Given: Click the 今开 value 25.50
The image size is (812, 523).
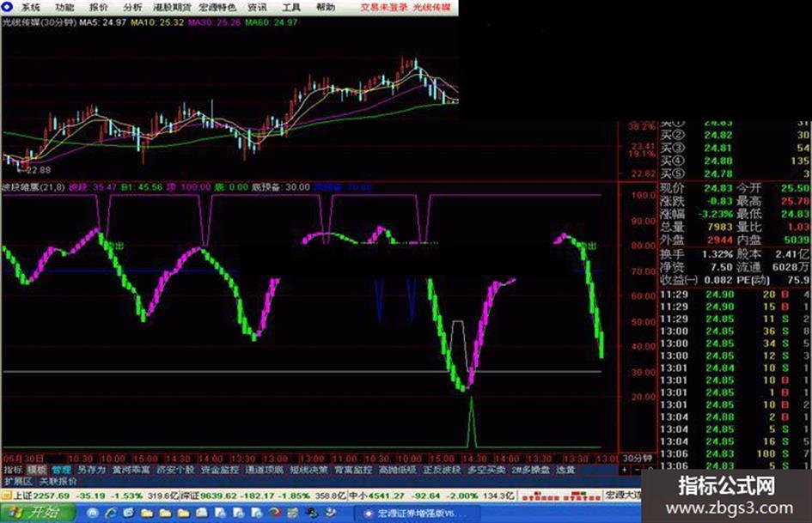Looking at the screenshot, I should click(x=795, y=188).
